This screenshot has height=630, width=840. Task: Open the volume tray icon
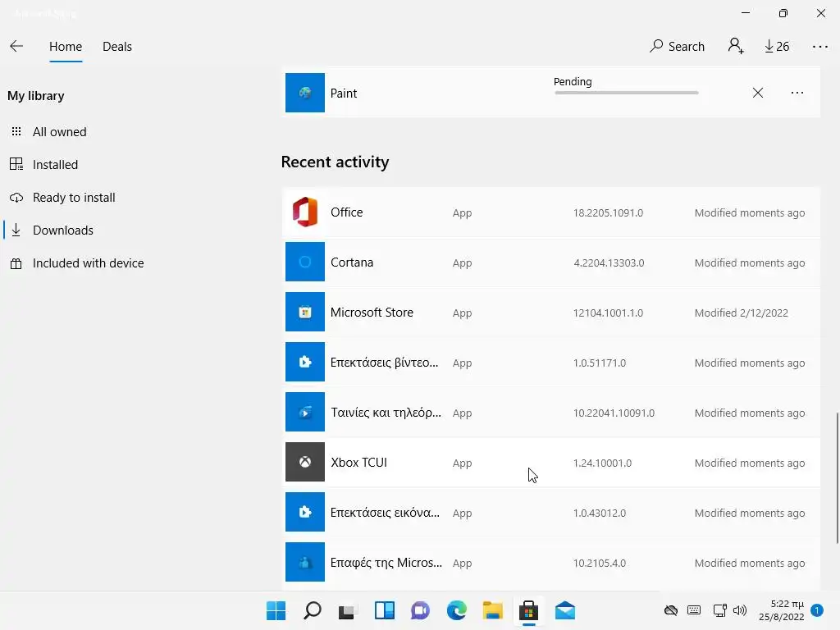click(740, 610)
